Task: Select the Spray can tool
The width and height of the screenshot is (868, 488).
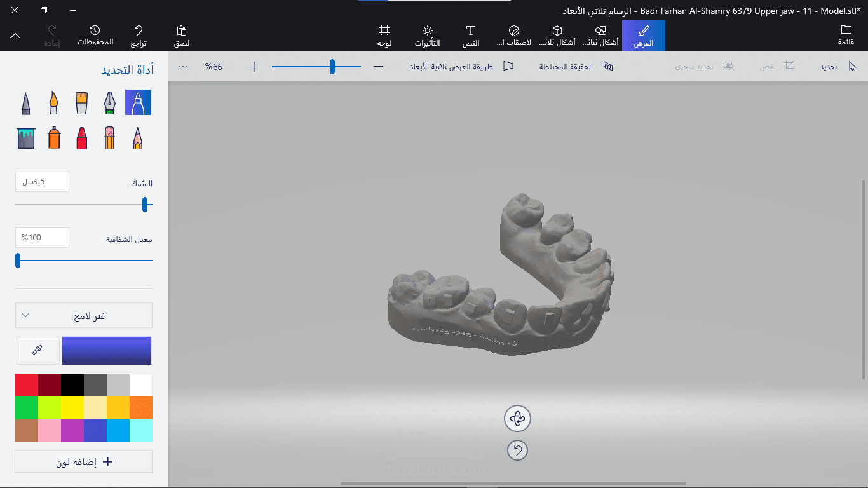Action: (x=54, y=137)
